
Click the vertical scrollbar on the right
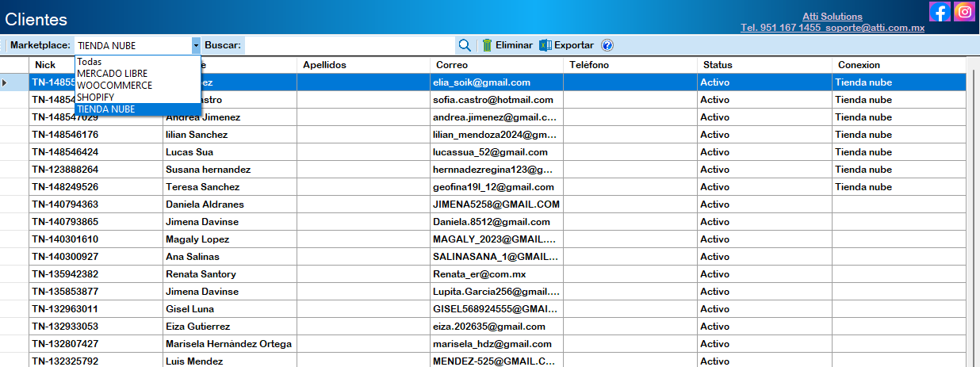click(x=971, y=214)
